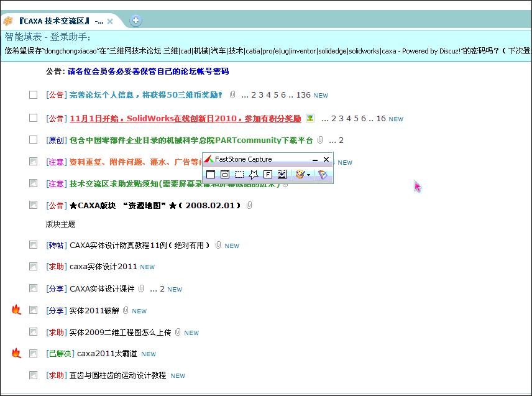
Task: Expand FastStone output destination dropdown arrow
Action: pos(308,175)
